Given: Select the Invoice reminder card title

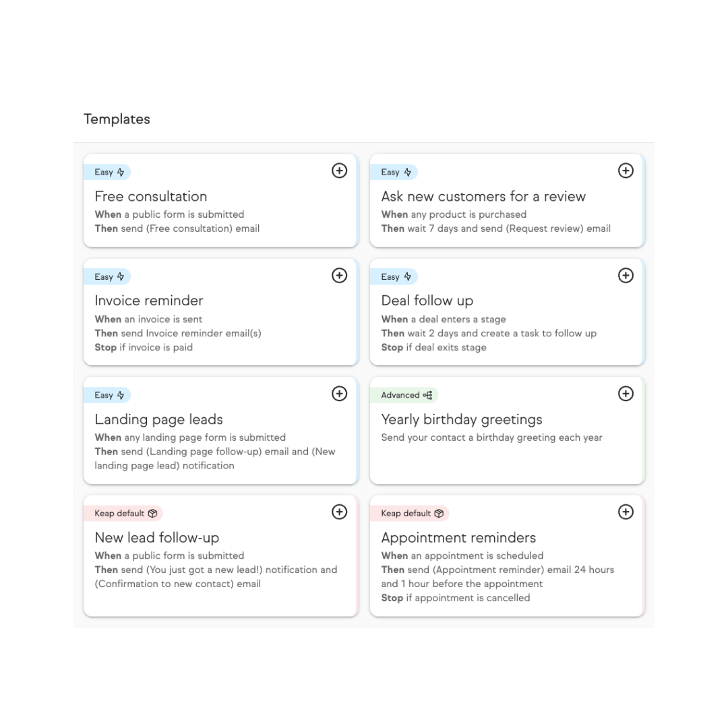Looking at the screenshot, I should [148, 301].
